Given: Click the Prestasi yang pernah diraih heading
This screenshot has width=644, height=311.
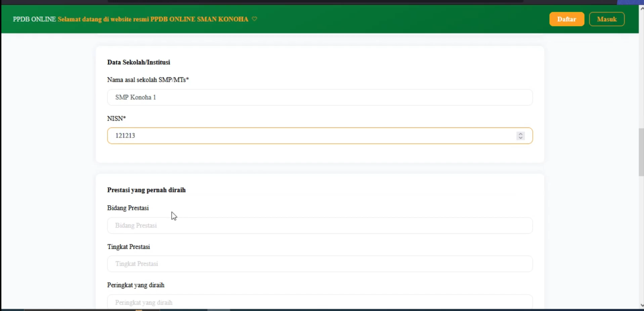Looking at the screenshot, I should coord(146,190).
